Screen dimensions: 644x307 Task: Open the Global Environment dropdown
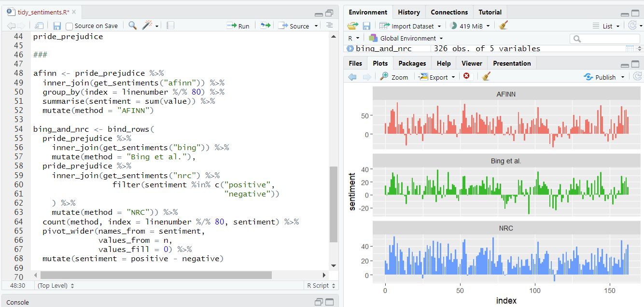tap(406, 38)
